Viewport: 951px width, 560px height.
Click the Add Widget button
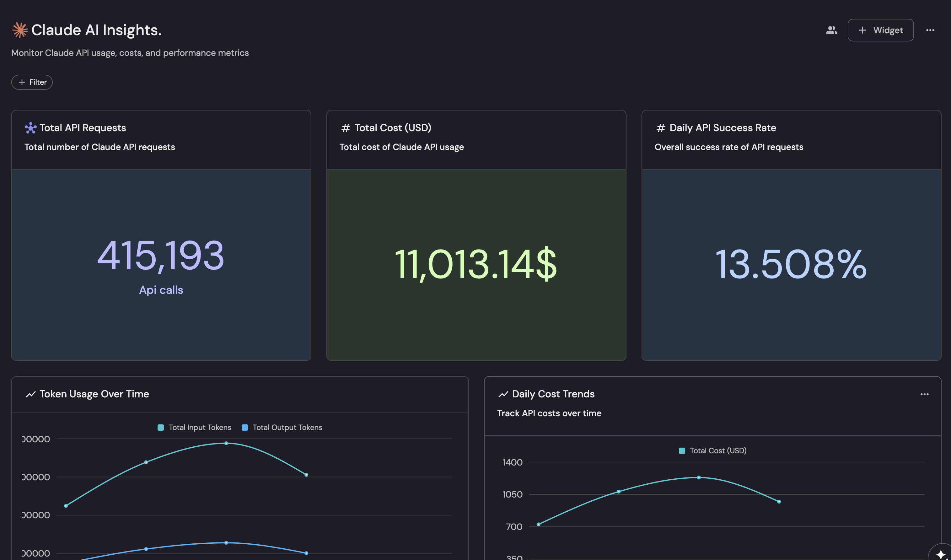tap(880, 30)
